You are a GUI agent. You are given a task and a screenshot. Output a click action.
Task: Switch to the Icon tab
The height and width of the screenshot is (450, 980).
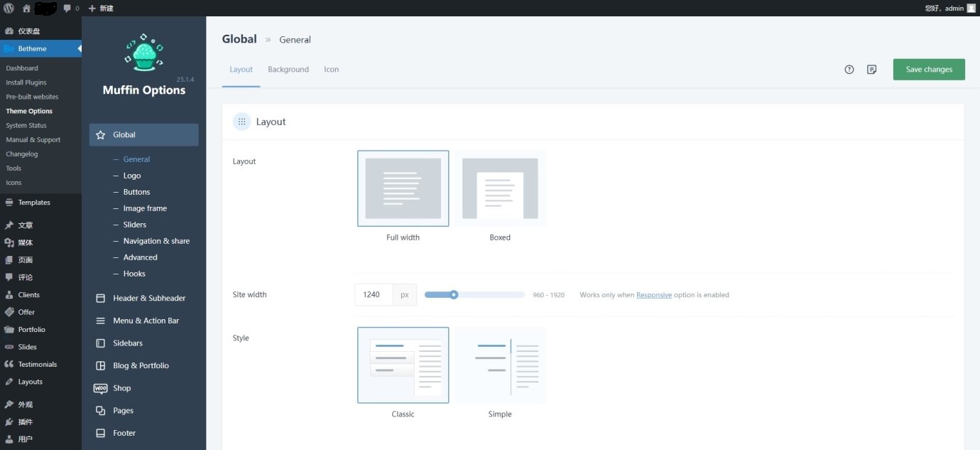332,70
